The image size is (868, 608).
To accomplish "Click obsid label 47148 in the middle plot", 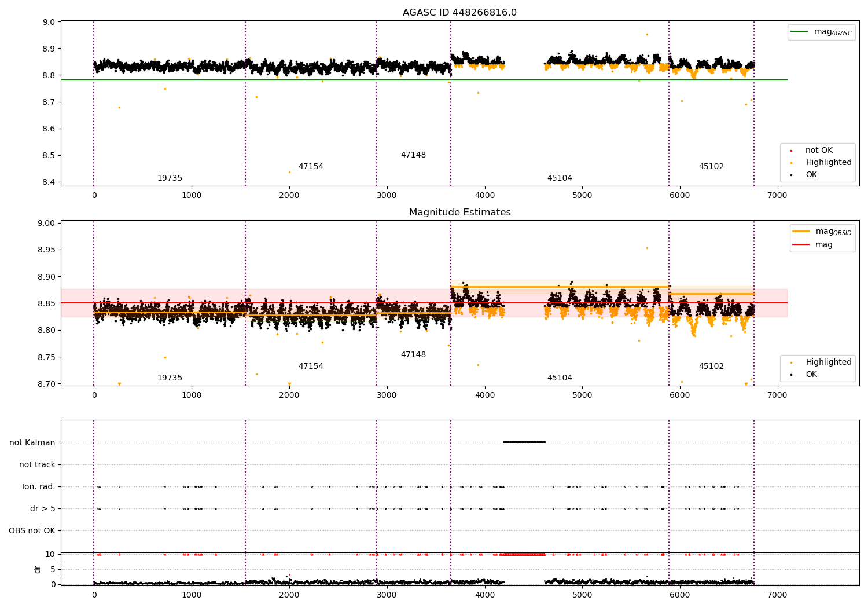I will 413,355.
